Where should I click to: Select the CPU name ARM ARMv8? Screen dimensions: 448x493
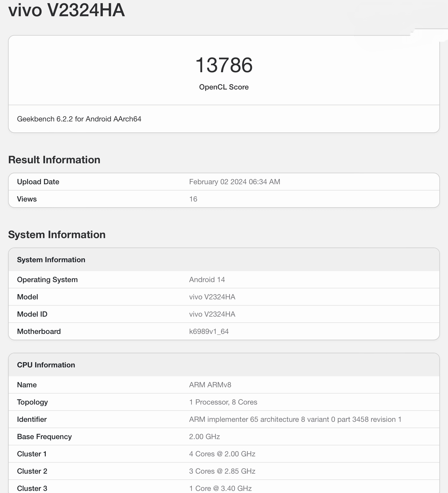tap(210, 385)
